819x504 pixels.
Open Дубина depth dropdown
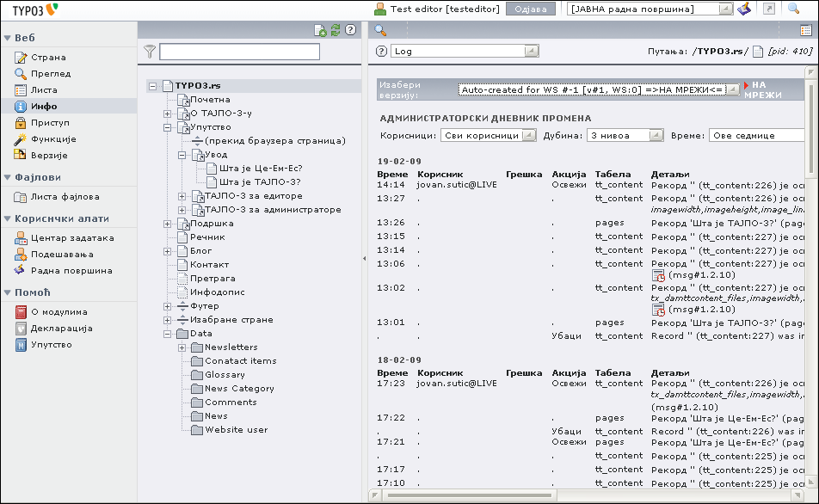[x=625, y=136]
